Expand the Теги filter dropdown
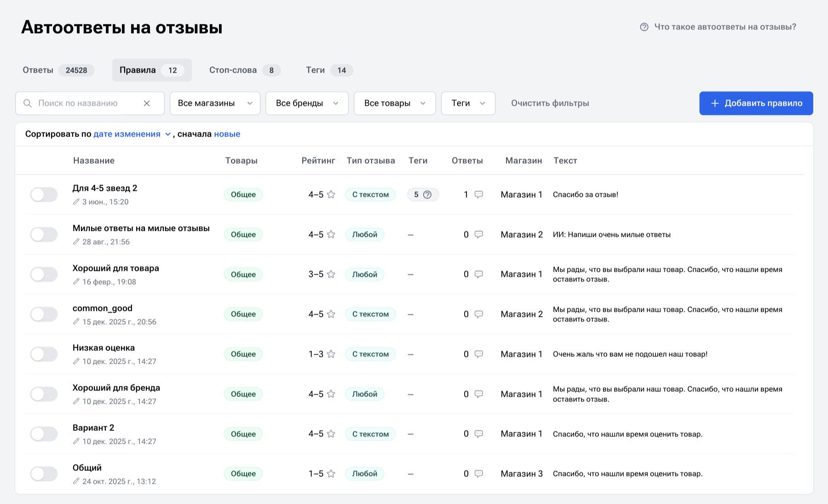This screenshot has width=828, height=504. coord(468,103)
